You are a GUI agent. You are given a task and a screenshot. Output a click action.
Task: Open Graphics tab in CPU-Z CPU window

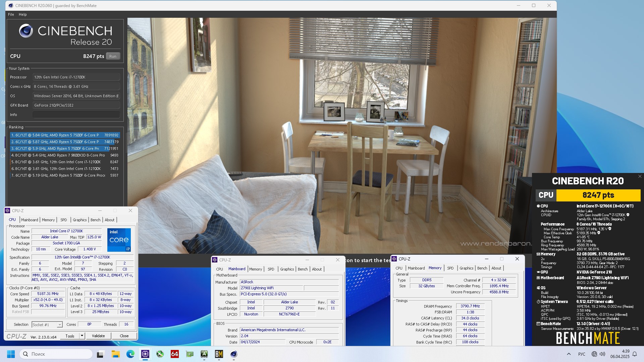pos(80,220)
